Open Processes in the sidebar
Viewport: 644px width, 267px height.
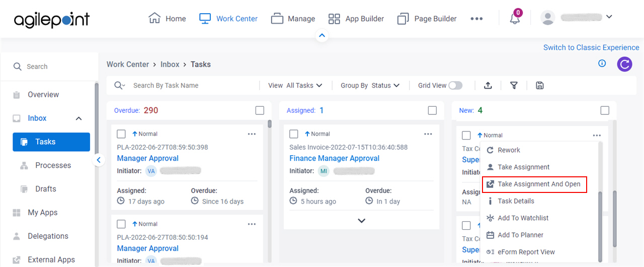click(x=53, y=165)
